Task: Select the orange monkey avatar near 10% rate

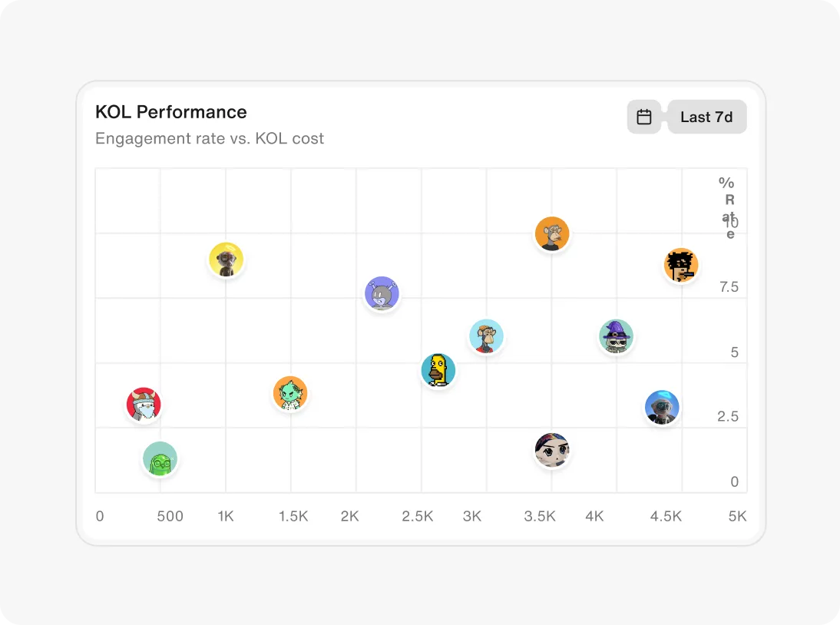Action: (x=552, y=233)
